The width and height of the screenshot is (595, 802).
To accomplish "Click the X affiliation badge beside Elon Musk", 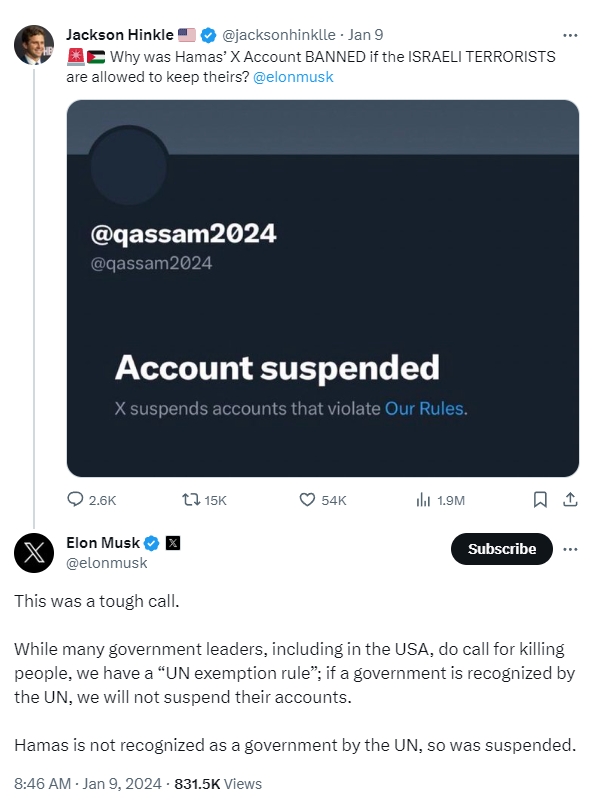I will click(173, 543).
